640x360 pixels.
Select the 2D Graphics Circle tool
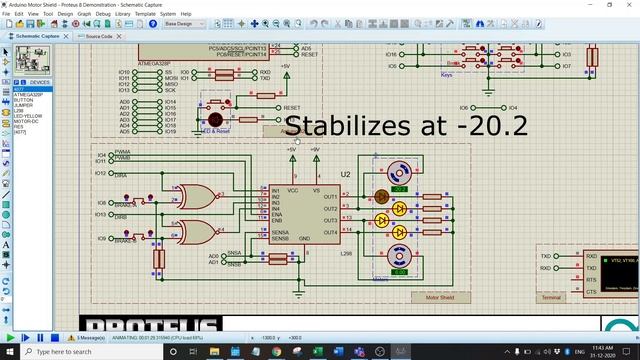6,215
